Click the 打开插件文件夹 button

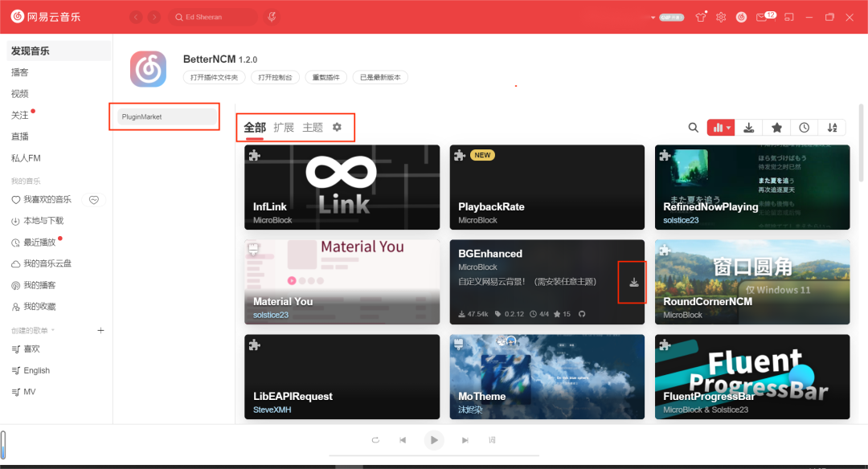(213, 78)
